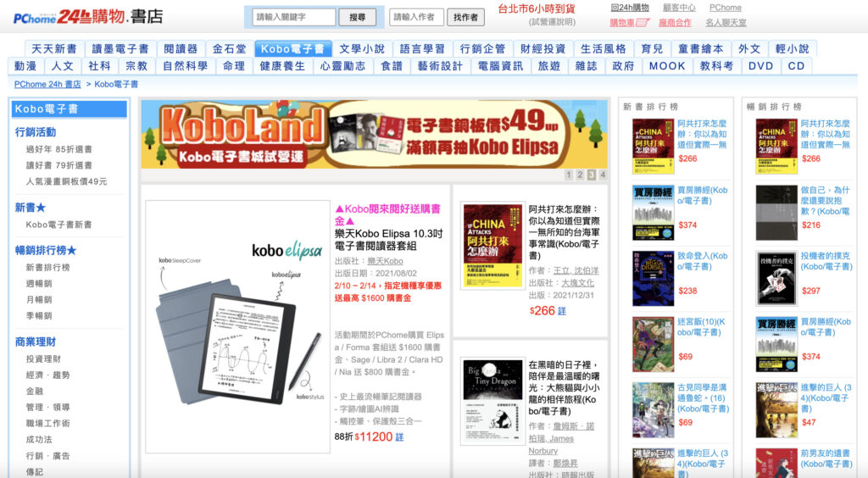
Task: Open 週暢銷 sidebar link
Action: tap(39, 283)
